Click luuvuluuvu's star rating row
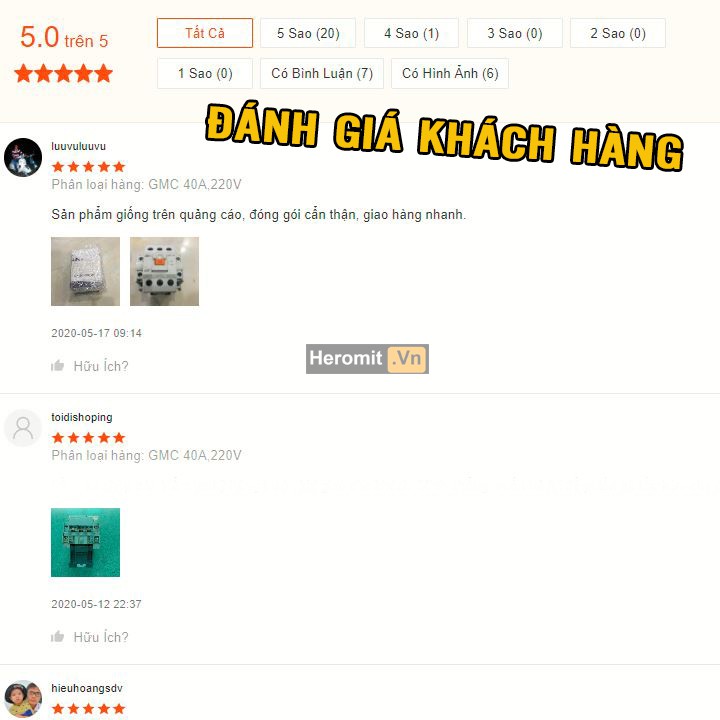This screenshot has height=720, width=720. [88, 166]
